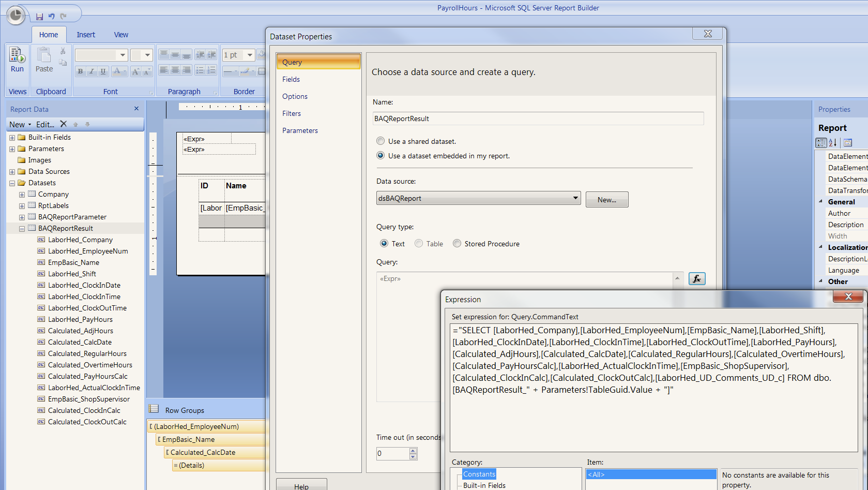
Task: Select Built-in Fields category in Expression dialog
Action: click(x=484, y=485)
